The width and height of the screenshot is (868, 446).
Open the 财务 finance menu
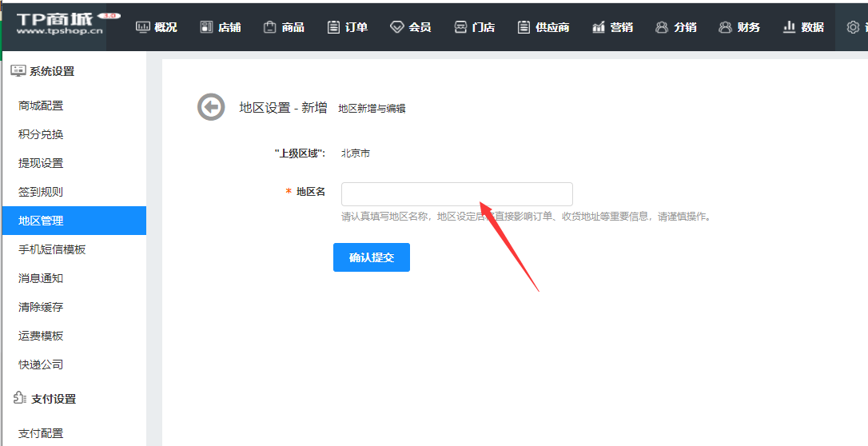click(739, 27)
